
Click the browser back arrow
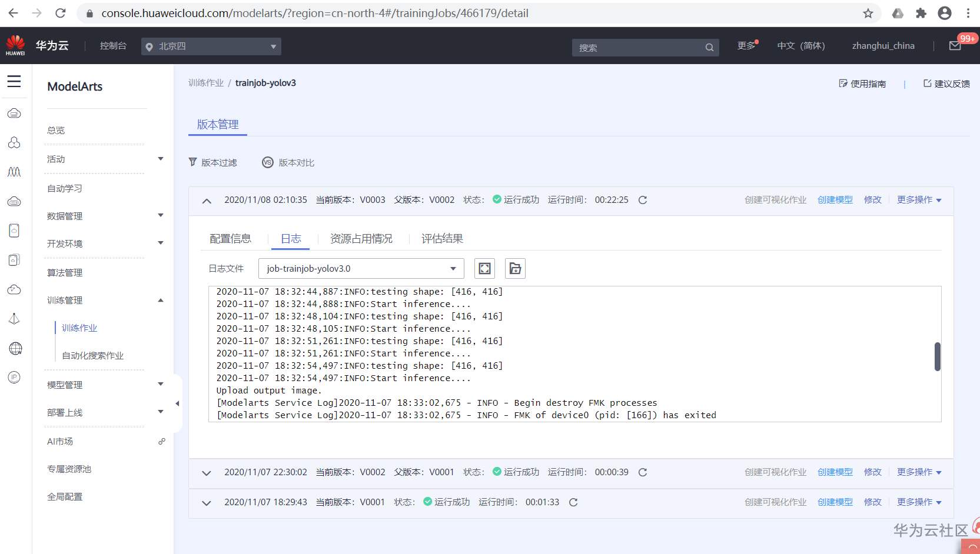14,13
